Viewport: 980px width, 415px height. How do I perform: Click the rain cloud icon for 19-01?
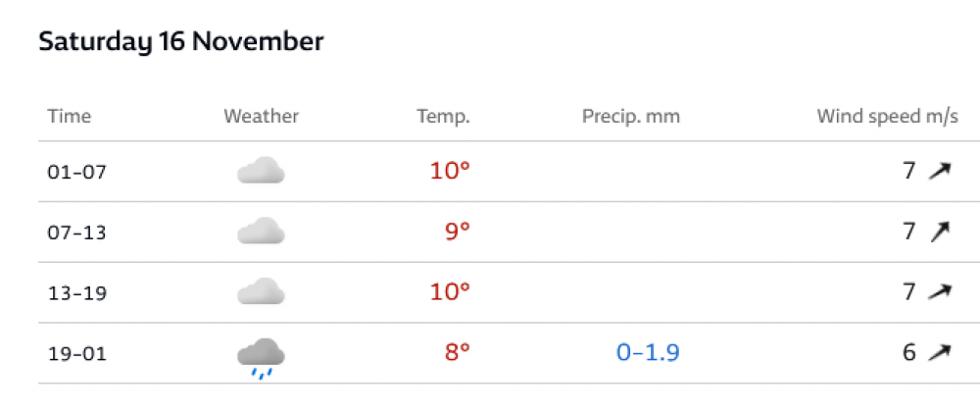[x=262, y=358]
